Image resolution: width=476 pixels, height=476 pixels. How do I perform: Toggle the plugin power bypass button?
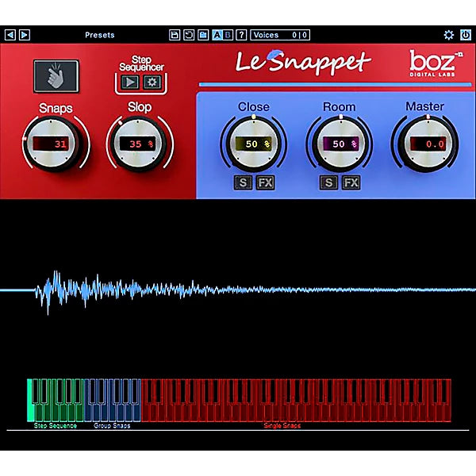click(x=465, y=35)
